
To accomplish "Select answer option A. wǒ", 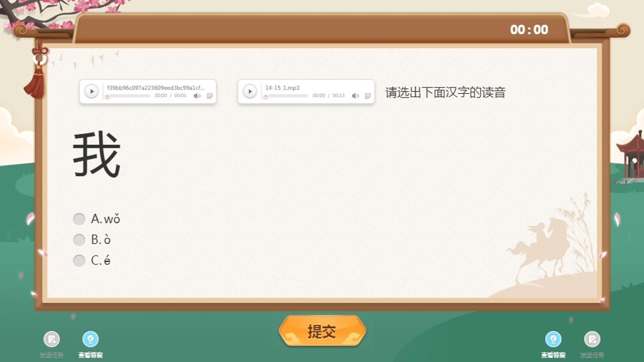I will pyautogui.click(x=79, y=219).
